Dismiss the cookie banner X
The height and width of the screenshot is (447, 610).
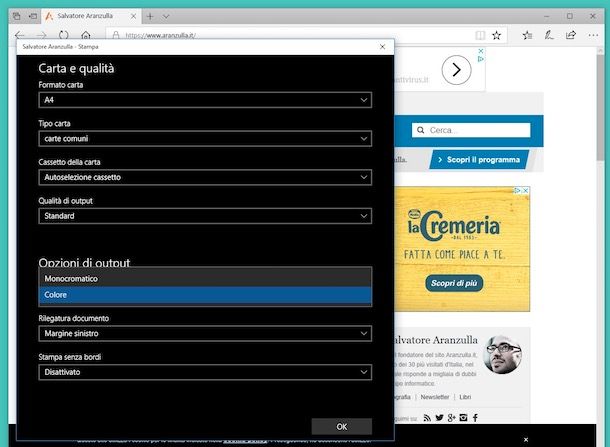pos(526,440)
